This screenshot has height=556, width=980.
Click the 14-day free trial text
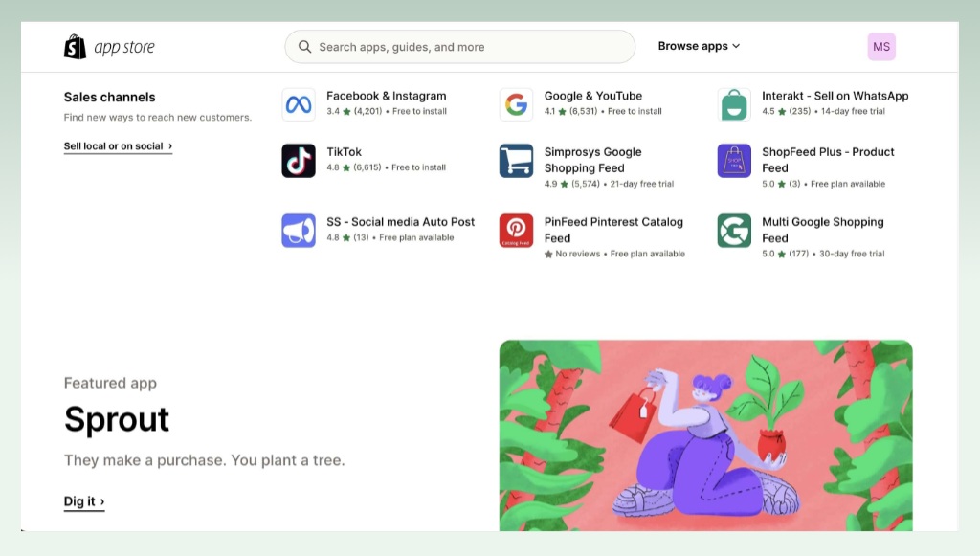[853, 111]
